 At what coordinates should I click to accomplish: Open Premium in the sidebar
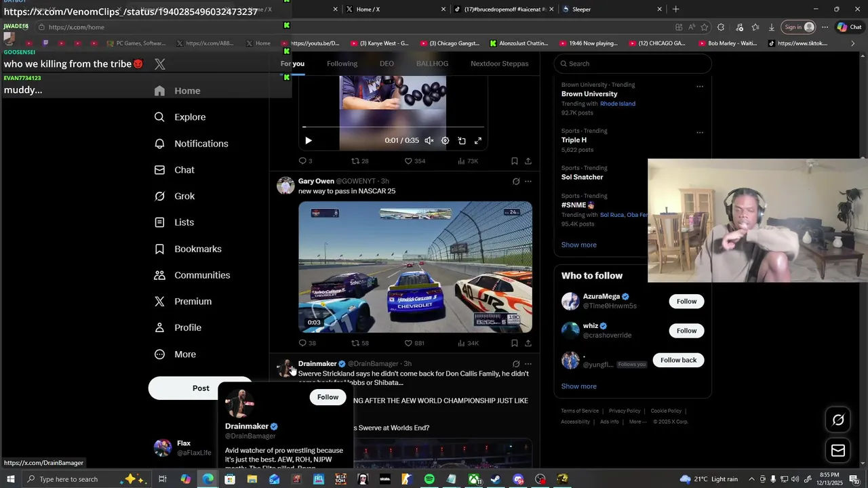click(183, 302)
